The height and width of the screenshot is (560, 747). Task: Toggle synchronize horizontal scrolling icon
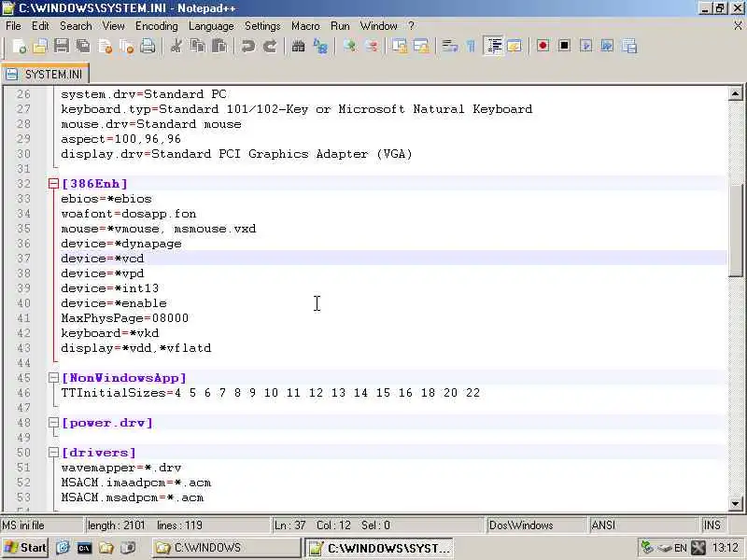(x=421, y=46)
